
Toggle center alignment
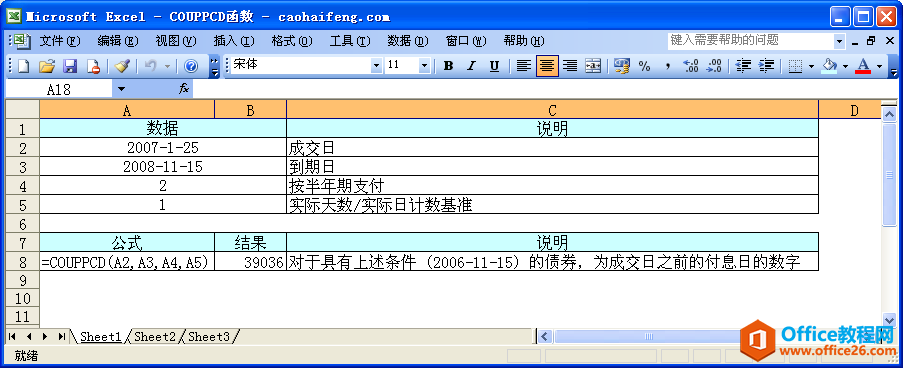tap(547, 66)
